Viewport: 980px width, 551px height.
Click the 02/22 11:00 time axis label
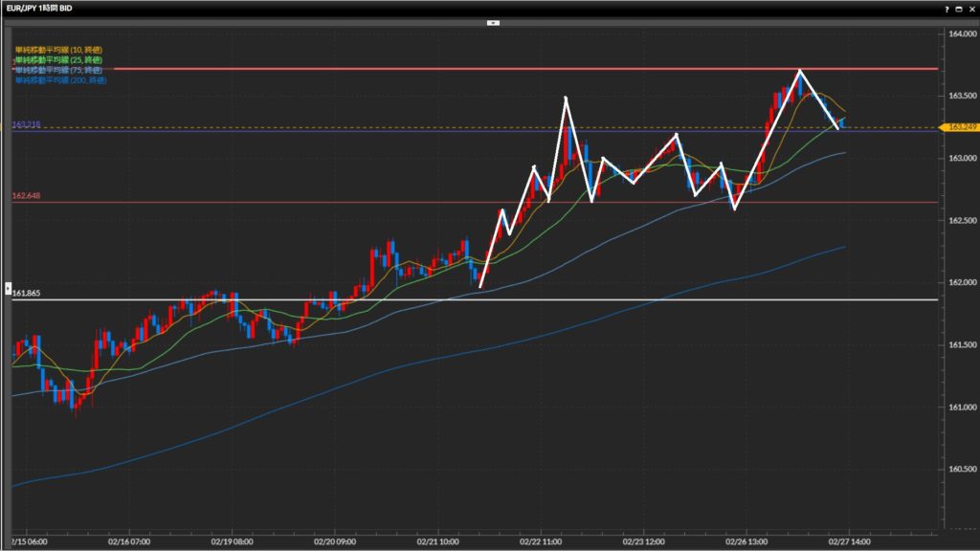pyautogui.click(x=539, y=540)
